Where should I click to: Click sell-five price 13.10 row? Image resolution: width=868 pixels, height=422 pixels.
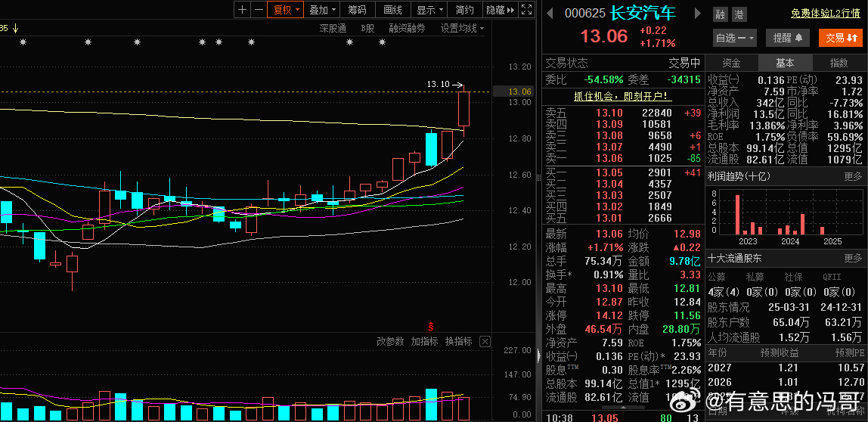(x=624, y=113)
